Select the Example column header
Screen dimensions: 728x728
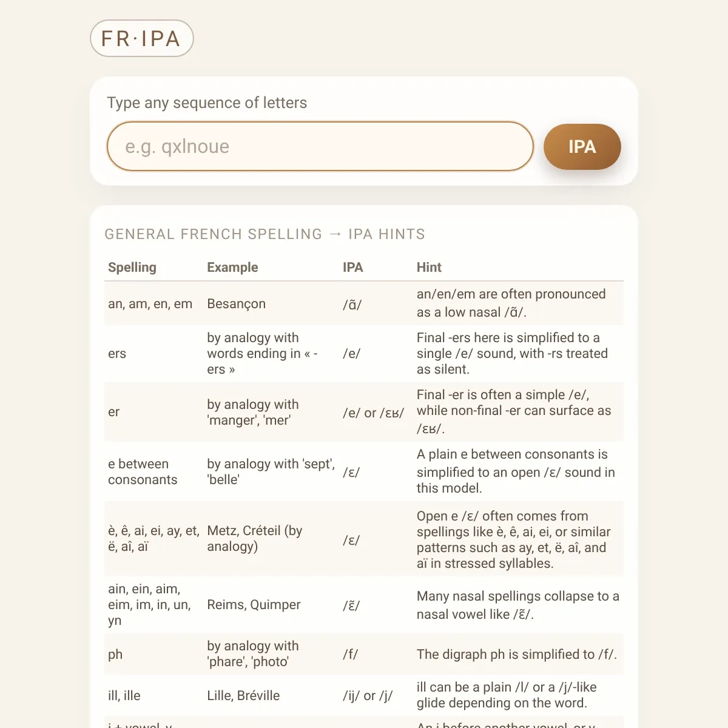232,268
